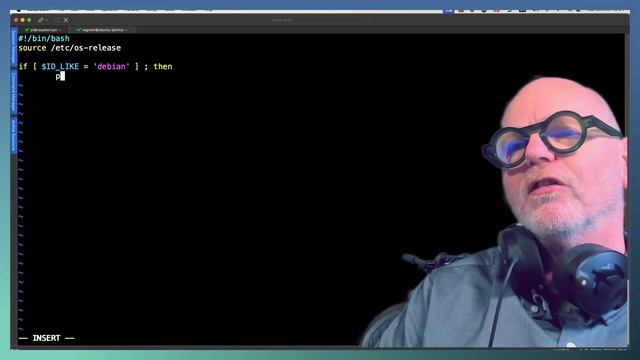This screenshot has height=360, width=640.
Task: Open the dropdown arrow beside the link icon
Action: tap(47, 20)
